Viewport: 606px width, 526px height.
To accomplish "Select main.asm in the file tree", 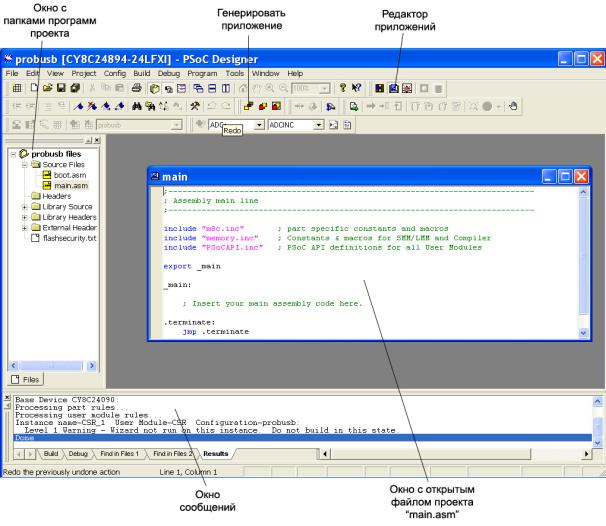I will click(71, 186).
